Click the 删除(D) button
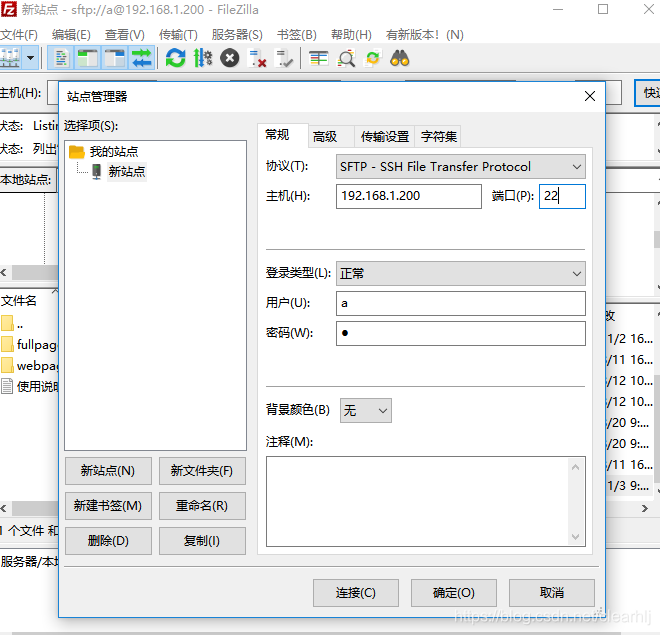 click(x=108, y=541)
